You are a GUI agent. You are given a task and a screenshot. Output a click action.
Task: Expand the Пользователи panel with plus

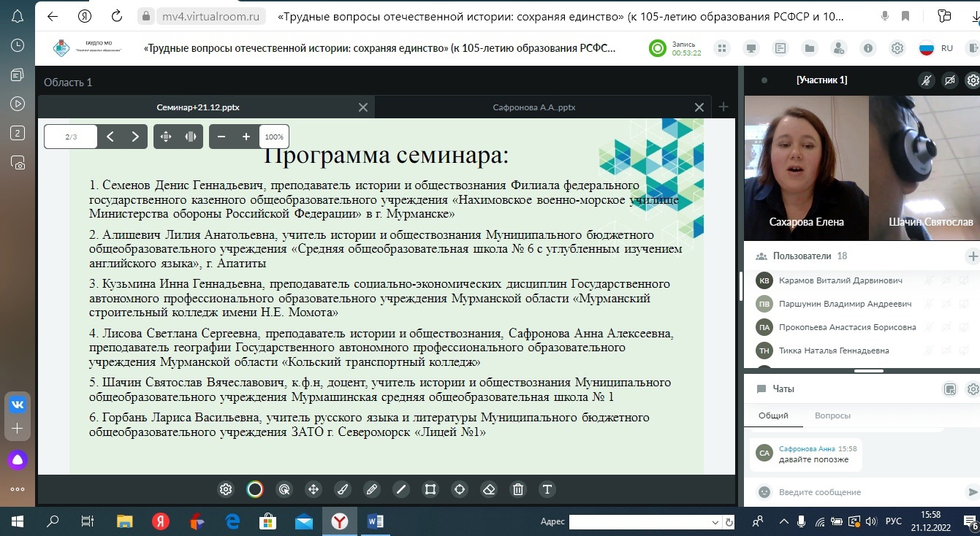point(972,256)
